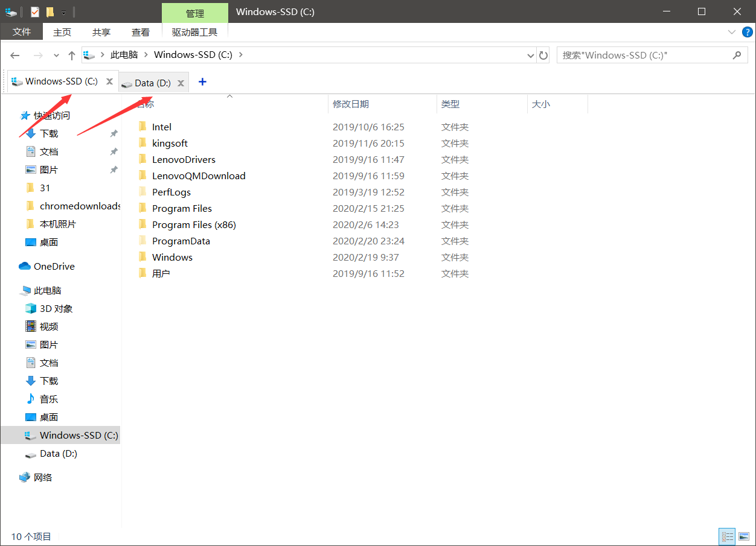Open the blue Help question icon
756x546 pixels.
[x=748, y=32]
